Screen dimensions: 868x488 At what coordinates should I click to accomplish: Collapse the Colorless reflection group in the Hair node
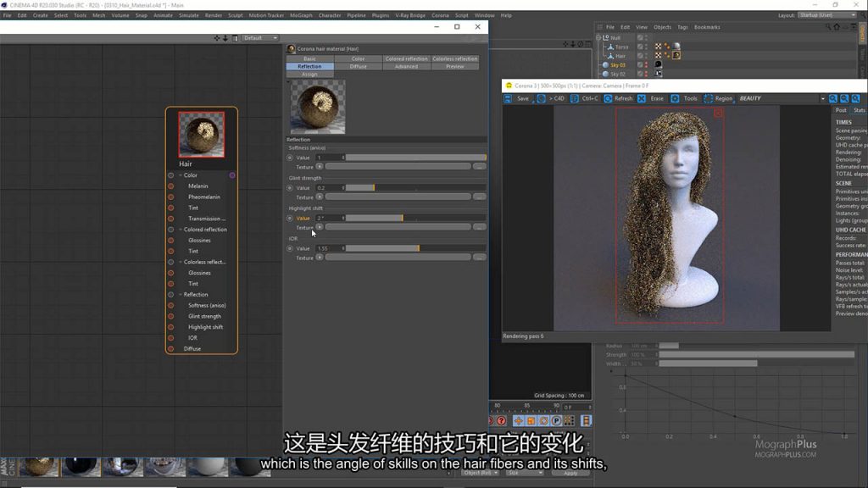tap(181, 262)
